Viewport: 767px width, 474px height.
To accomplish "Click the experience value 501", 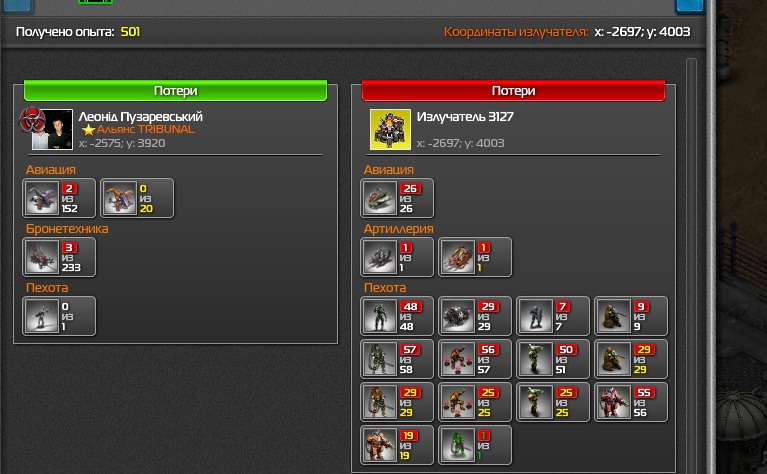I will 130,32.
